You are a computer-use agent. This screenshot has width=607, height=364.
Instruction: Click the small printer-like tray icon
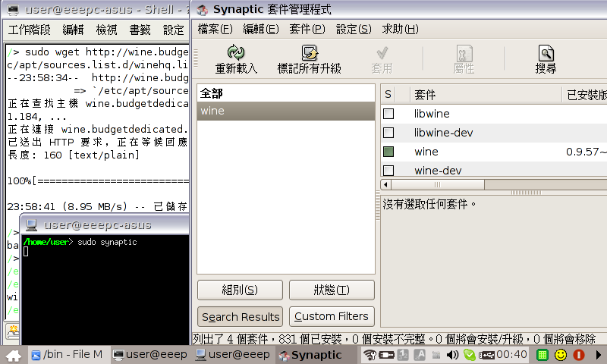click(436, 355)
